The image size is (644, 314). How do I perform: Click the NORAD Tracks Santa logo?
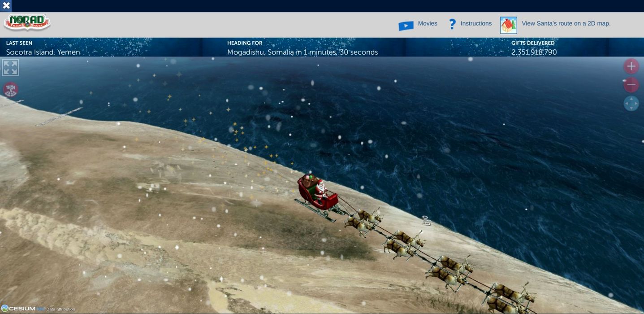[27, 22]
